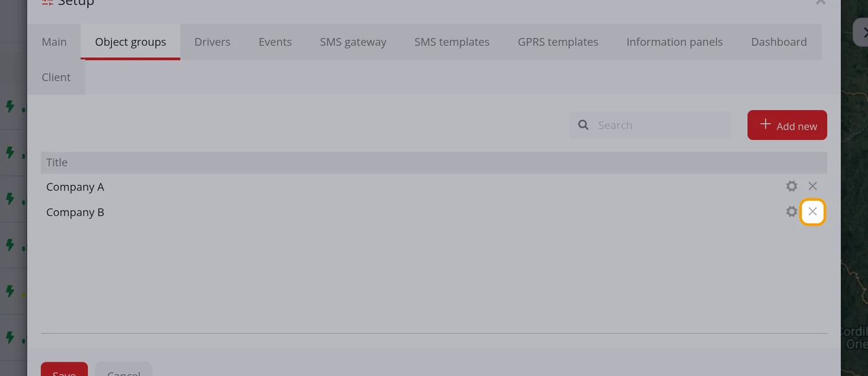Delete the Company A group
Viewport: 868px width, 376px height.
coord(813,186)
